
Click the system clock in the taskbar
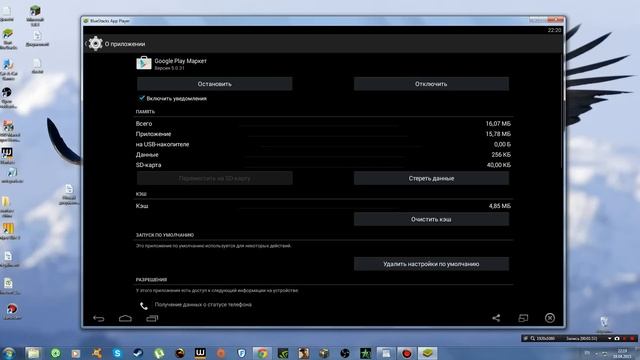(x=622, y=353)
